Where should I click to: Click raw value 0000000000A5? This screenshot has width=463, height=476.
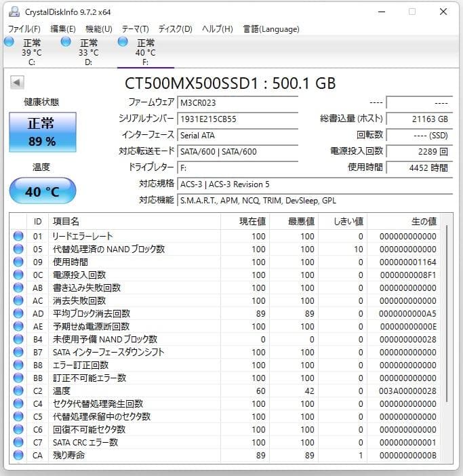pos(407,313)
